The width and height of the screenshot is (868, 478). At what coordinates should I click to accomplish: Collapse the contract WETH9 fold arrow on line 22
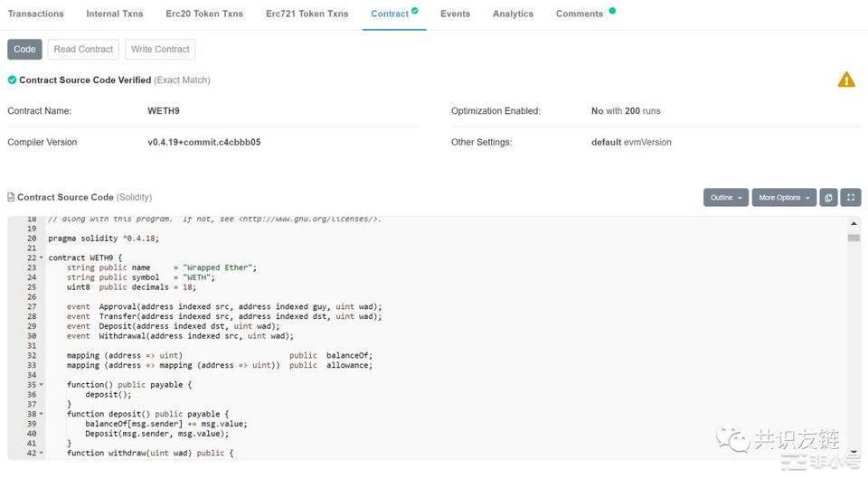(x=41, y=258)
